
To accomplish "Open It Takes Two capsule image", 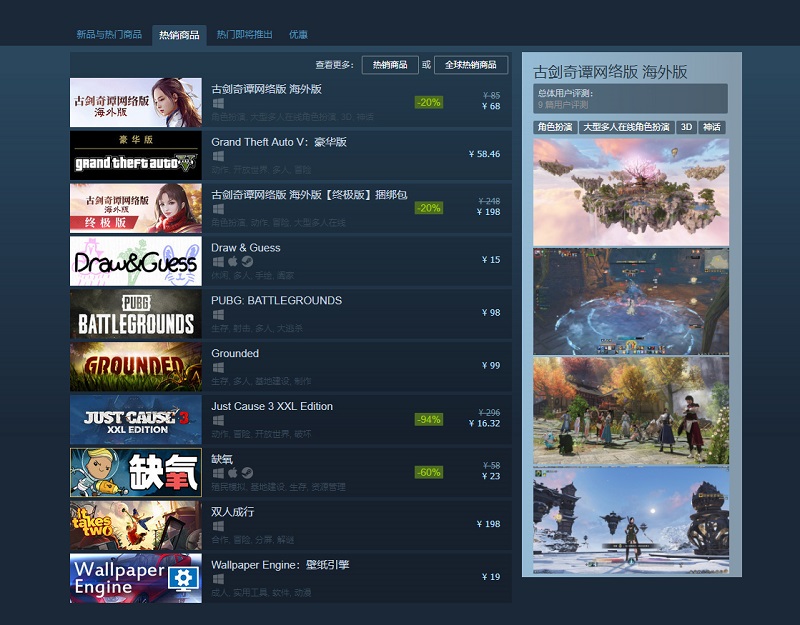I will pyautogui.click(x=136, y=526).
